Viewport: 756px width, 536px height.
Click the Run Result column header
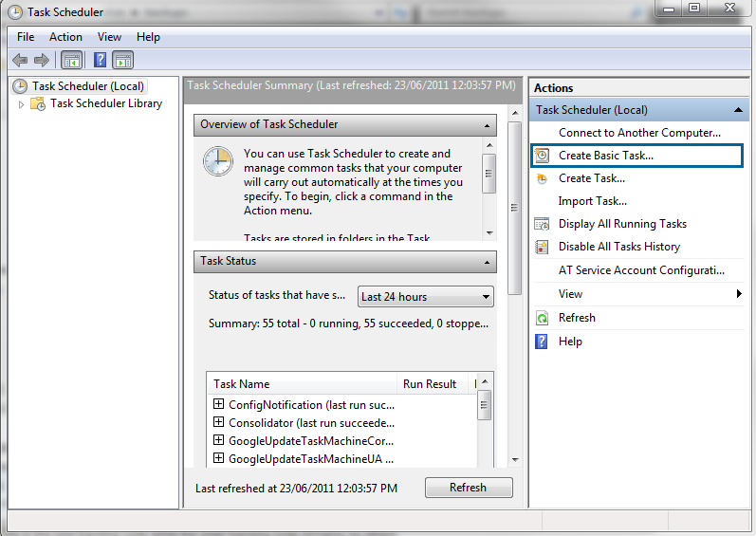(433, 384)
